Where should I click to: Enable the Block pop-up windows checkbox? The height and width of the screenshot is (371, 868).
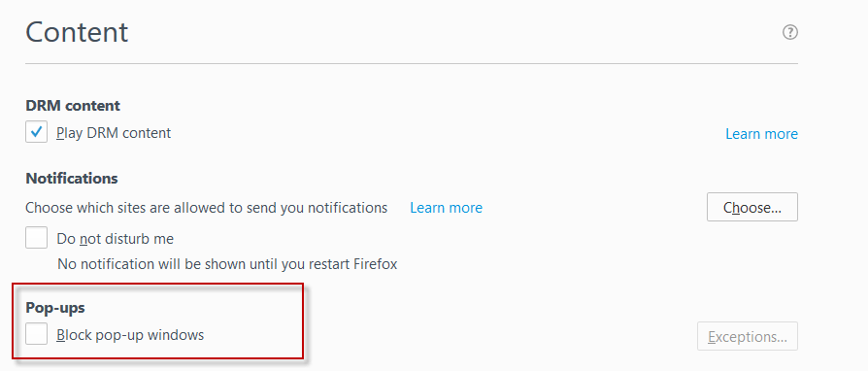pos(37,334)
